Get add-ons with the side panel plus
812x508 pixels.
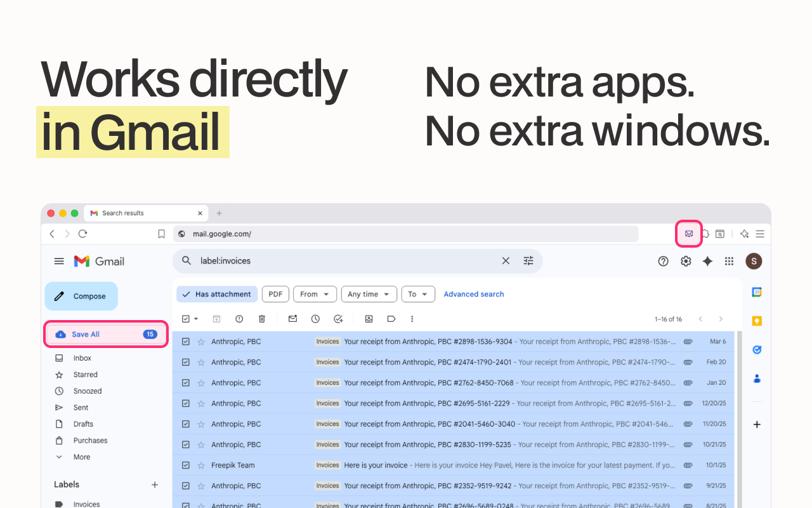click(x=757, y=424)
